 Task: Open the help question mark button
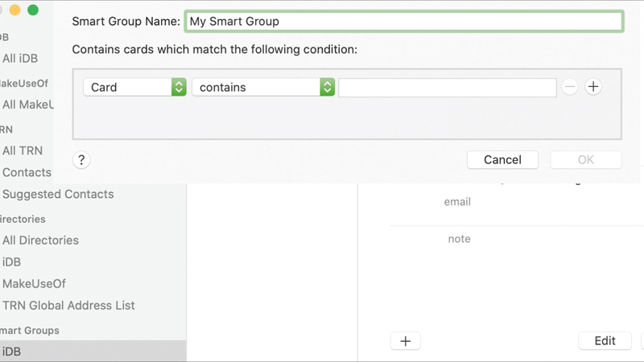[81, 159]
